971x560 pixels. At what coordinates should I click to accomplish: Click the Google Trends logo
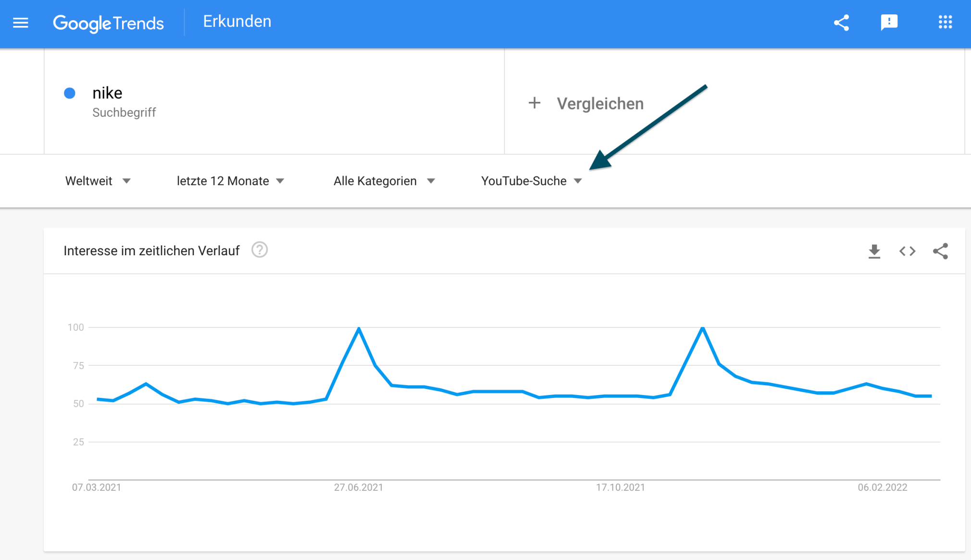[109, 23]
